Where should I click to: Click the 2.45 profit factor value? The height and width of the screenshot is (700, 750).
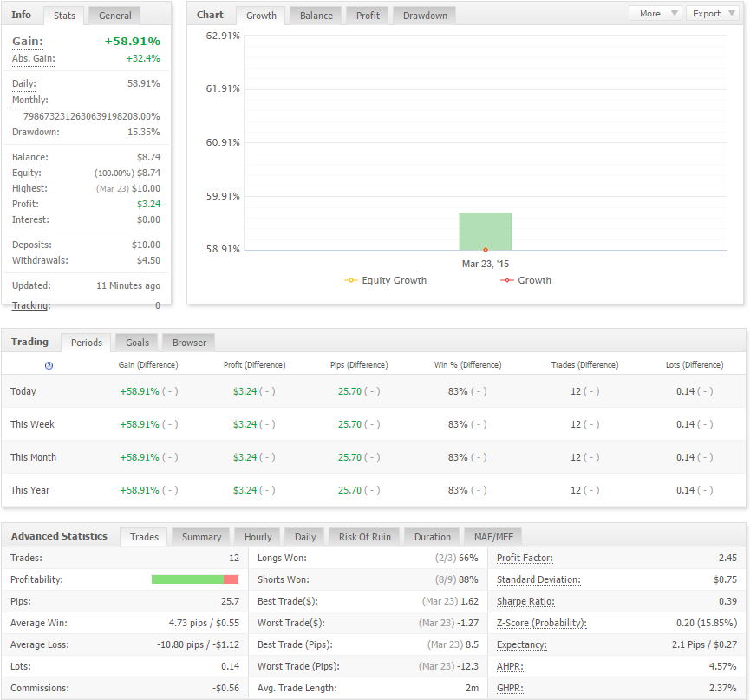(727, 558)
